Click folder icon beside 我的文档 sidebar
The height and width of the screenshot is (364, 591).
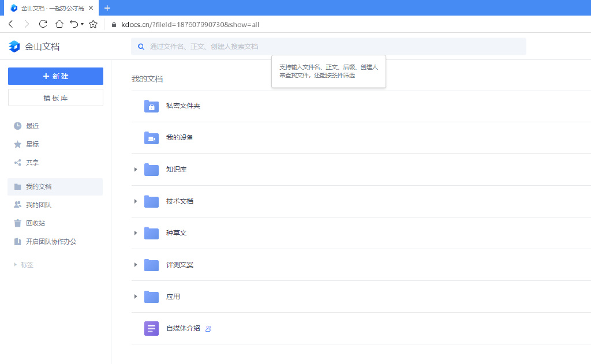(x=17, y=187)
